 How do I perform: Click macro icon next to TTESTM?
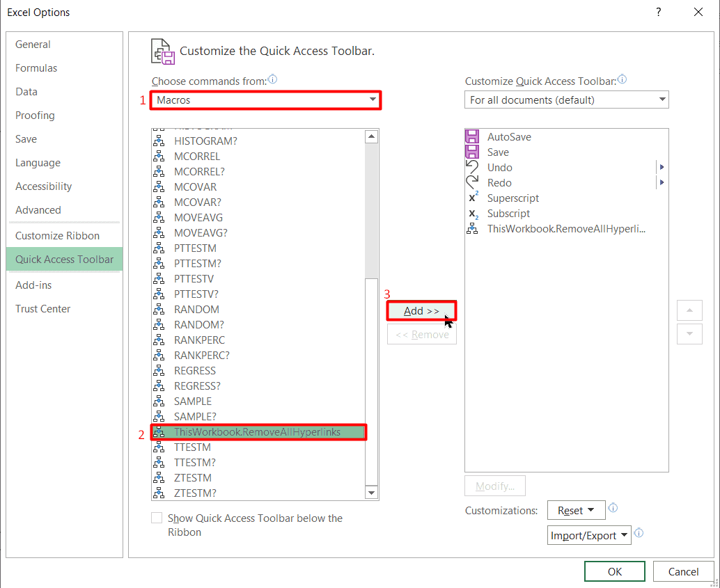(159, 447)
